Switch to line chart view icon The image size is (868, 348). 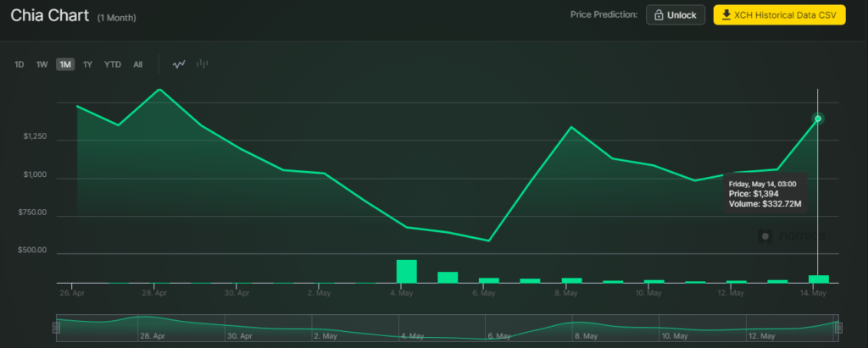coord(178,64)
